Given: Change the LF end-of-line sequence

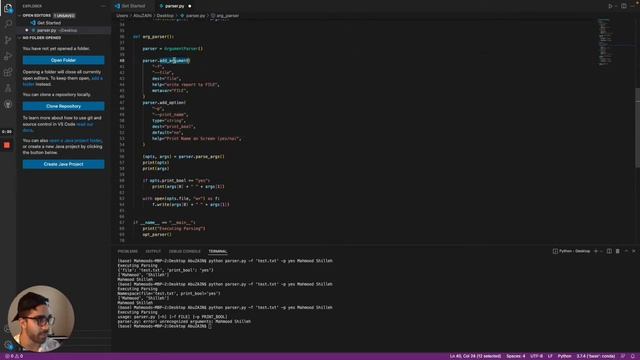Looking at the screenshot, I should (550, 356).
